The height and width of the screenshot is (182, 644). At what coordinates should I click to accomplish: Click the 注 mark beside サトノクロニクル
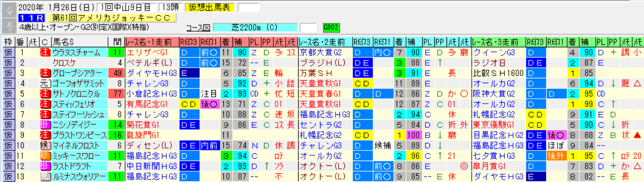46,93
